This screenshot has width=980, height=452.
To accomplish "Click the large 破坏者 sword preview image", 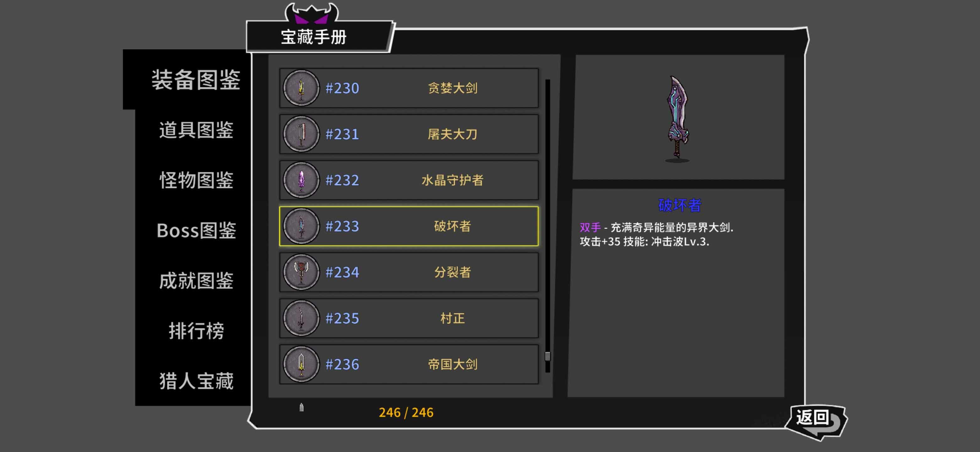I will point(678,119).
